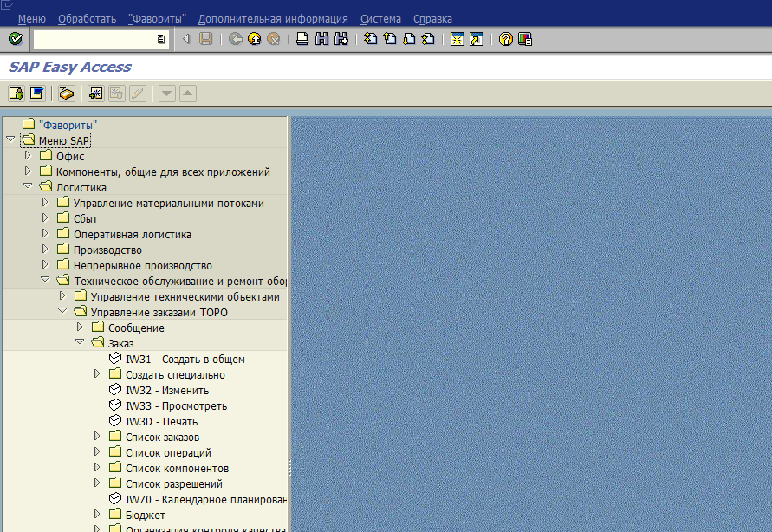Image resolution: width=772 pixels, height=532 pixels.
Task: Collapse Техническое обслуживание и ремонт node
Action: (x=45, y=280)
